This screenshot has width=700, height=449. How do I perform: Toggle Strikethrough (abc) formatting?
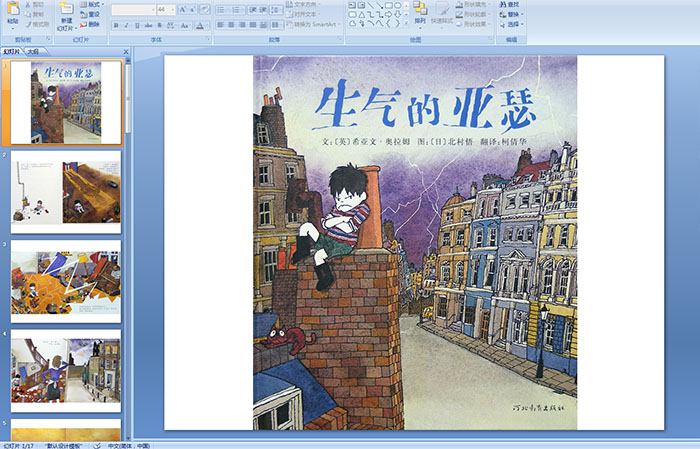pos(148,25)
